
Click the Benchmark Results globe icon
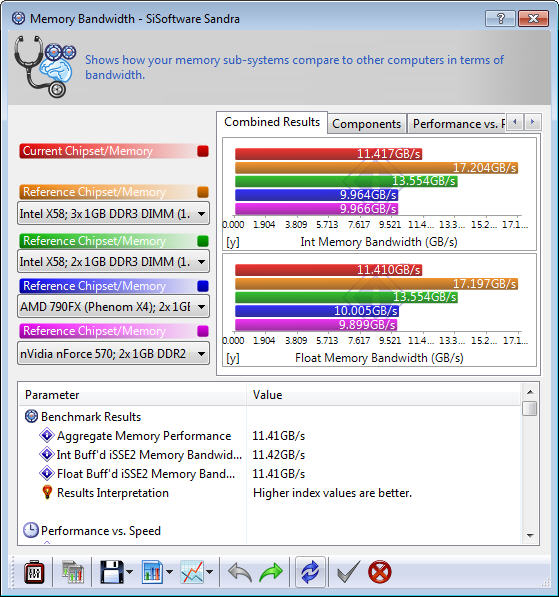tap(31, 416)
